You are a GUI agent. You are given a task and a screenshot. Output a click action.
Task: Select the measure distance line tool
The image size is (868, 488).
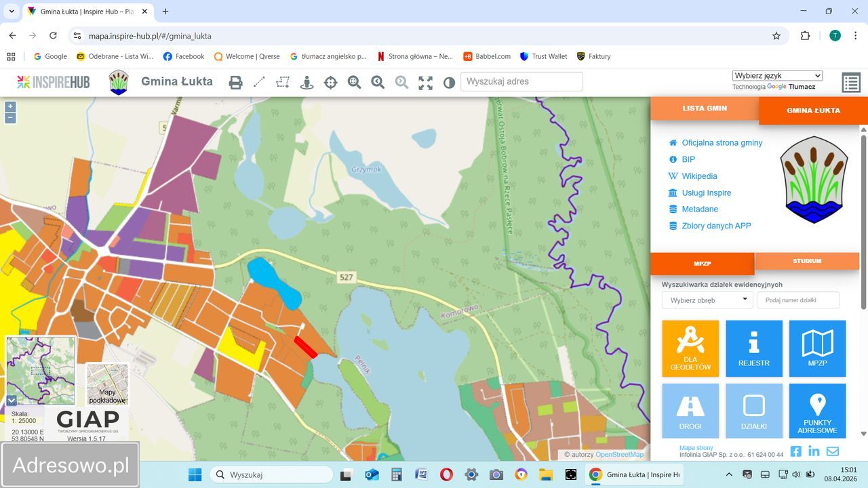point(259,82)
